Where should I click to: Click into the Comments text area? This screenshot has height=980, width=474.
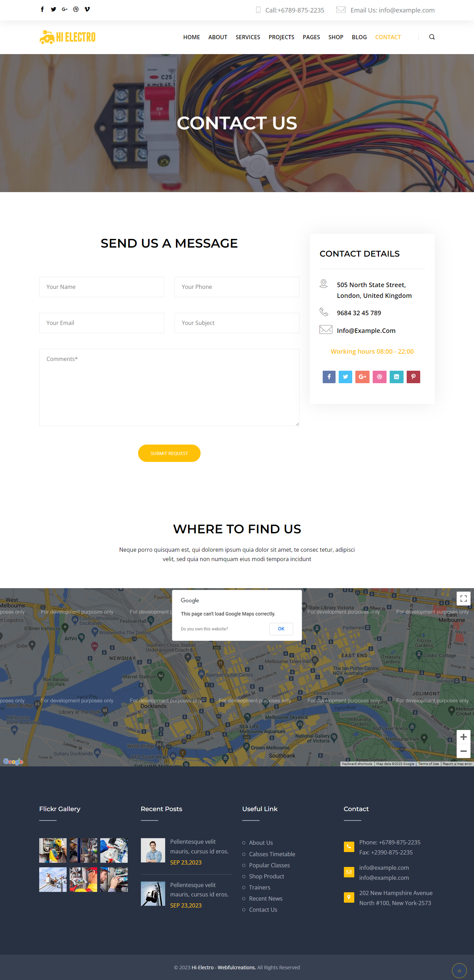pyautogui.click(x=169, y=387)
